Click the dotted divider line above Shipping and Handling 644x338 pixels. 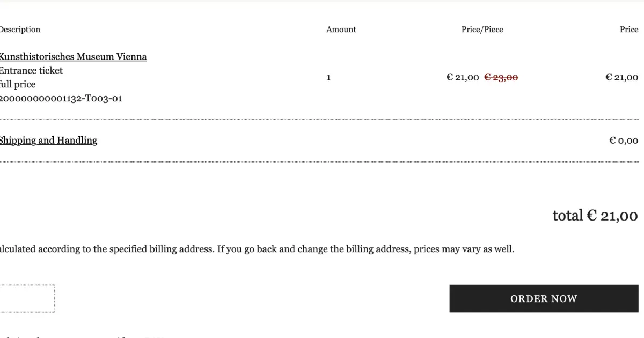pyautogui.click(x=319, y=119)
